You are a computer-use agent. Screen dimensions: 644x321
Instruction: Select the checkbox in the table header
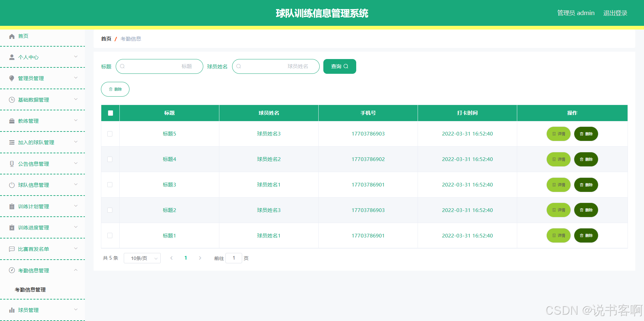point(110,113)
